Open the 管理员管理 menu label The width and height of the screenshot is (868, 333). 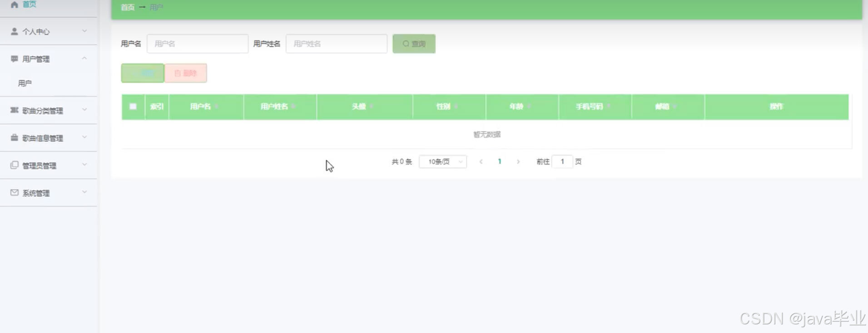tap(40, 166)
